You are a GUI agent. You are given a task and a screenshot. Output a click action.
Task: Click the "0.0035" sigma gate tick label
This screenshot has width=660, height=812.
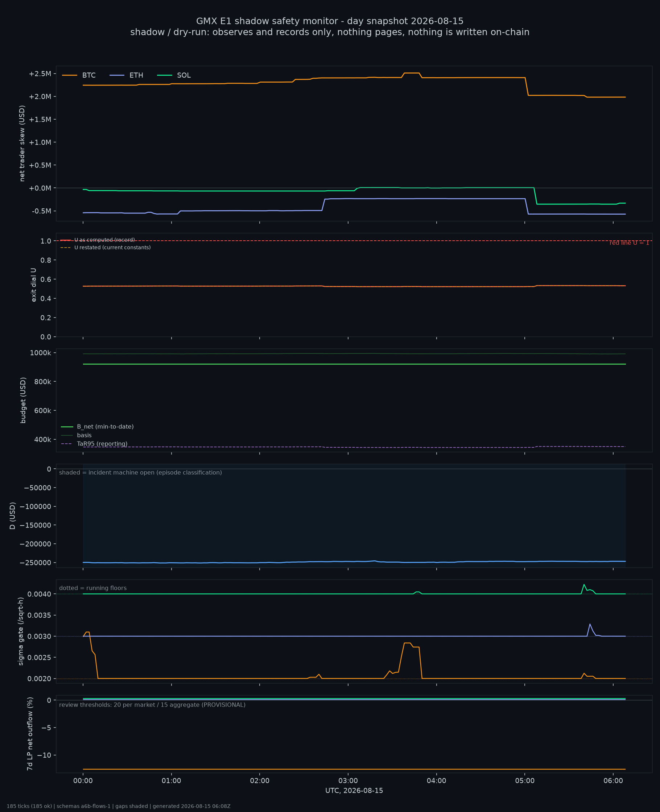point(40,615)
